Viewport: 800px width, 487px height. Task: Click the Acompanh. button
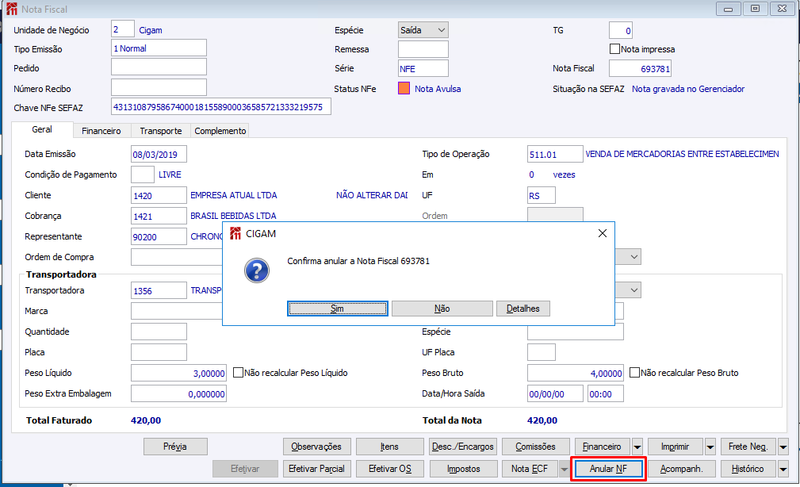pos(681,469)
